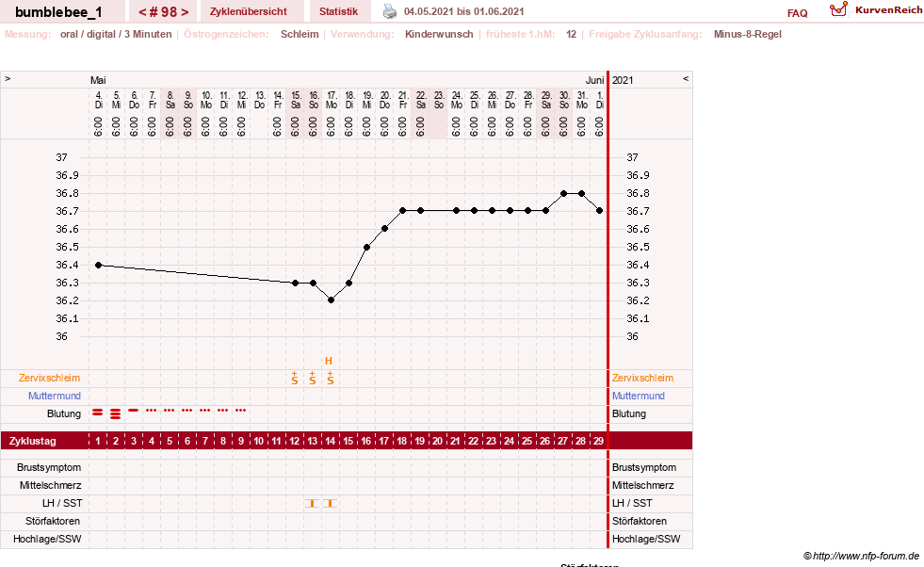Image resolution: width=924 pixels, height=567 pixels.
Task: Select cycle day 29 in Zyklustag bar
Action: (598, 441)
